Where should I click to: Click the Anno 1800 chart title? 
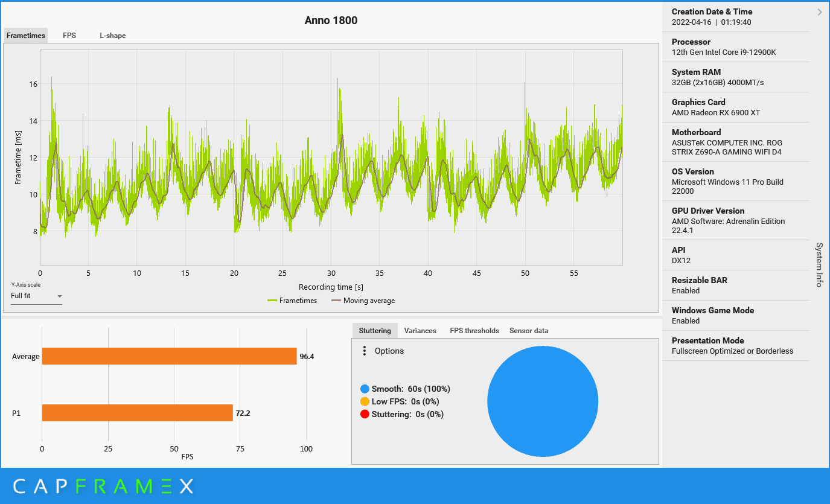pyautogui.click(x=331, y=21)
